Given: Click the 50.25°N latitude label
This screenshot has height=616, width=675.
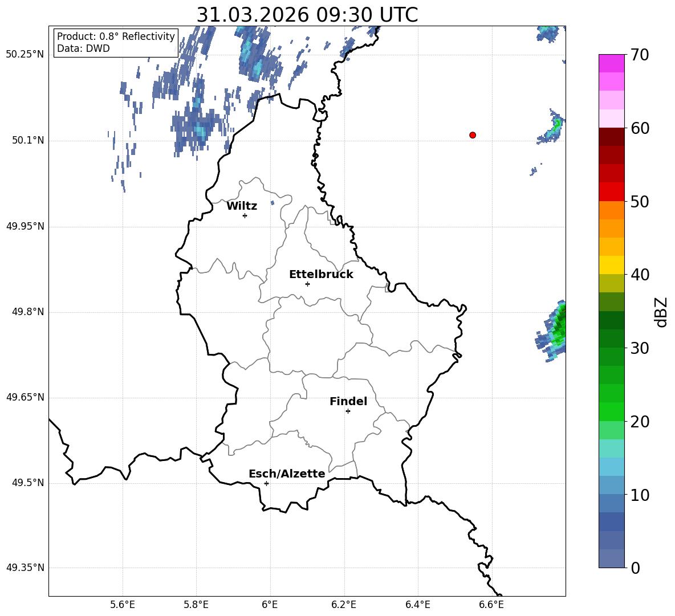Looking at the screenshot, I should 25,55.
